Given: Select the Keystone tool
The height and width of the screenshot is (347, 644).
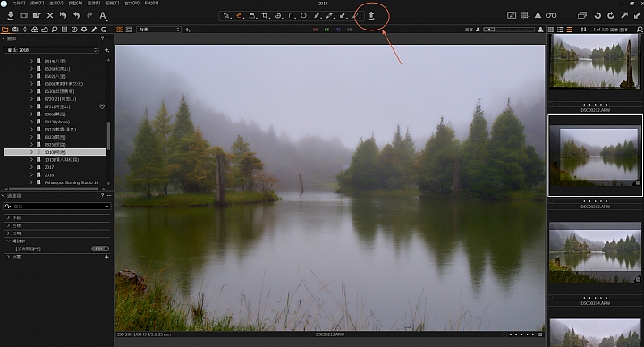Looking at the screenshot, I should 291,15.
